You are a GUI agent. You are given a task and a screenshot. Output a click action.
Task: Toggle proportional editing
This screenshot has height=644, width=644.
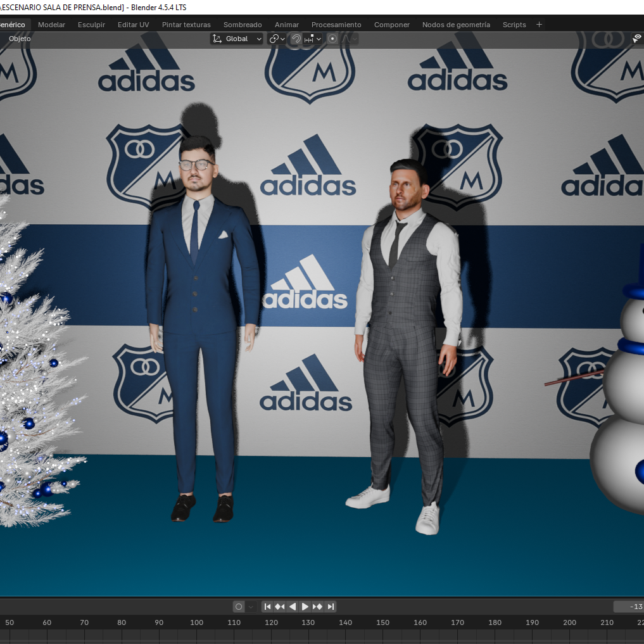332,39
